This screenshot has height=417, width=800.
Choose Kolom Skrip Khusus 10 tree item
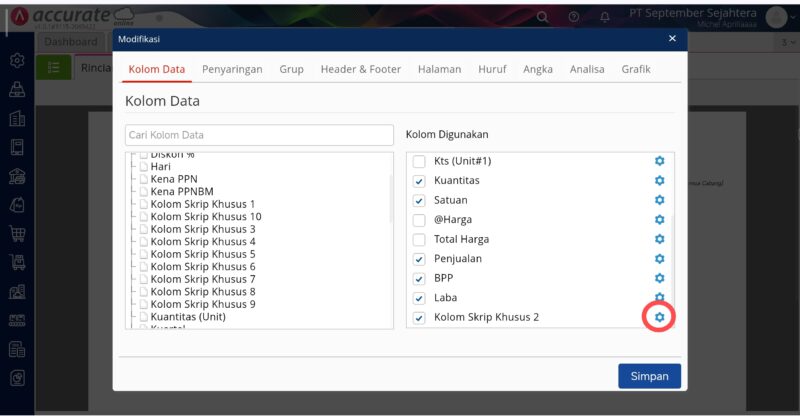click(205, 217)
